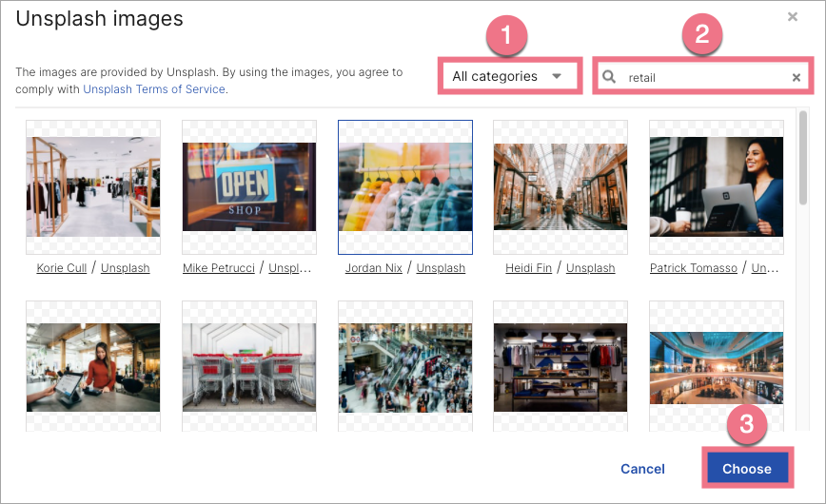Select the colorful clothes rack image
This screenshot has height=504, width=826.
tap(404, 186)
